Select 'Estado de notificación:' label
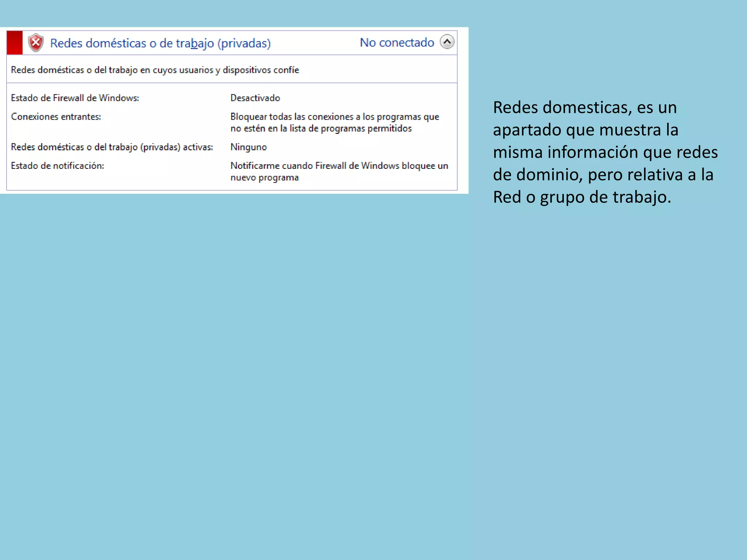The width and height of the screenshot is (747, 560). pyautogui.click(x=57, y=166)
